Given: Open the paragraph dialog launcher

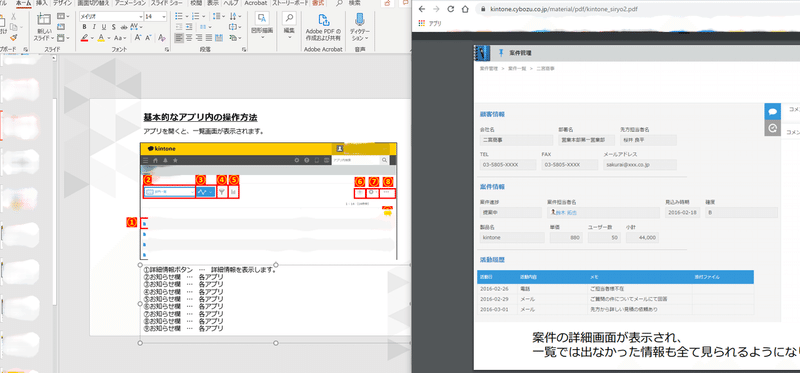Looking at the screenshot, I should (244, 49).
